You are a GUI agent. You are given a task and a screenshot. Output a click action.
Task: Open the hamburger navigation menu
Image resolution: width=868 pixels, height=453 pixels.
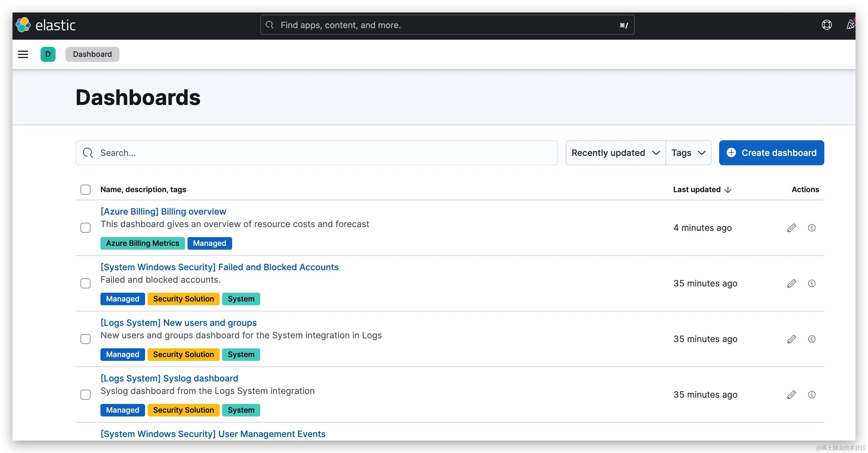[23, 54]
